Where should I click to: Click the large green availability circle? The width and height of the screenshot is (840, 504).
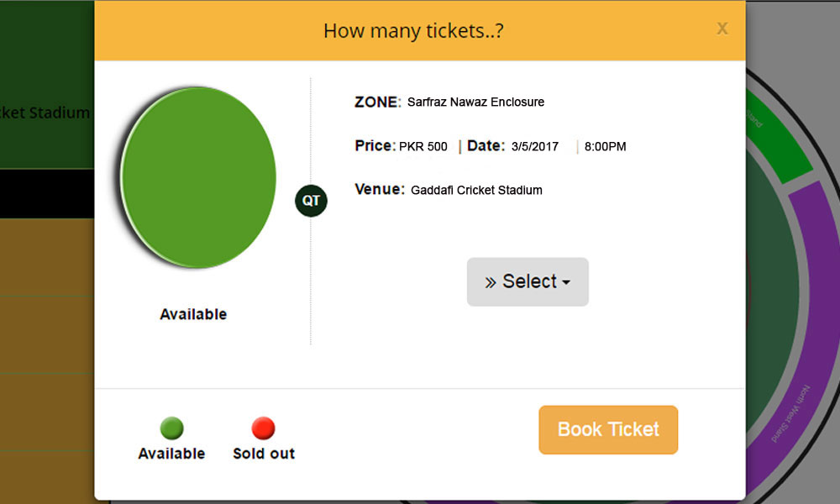pos(197,177)
